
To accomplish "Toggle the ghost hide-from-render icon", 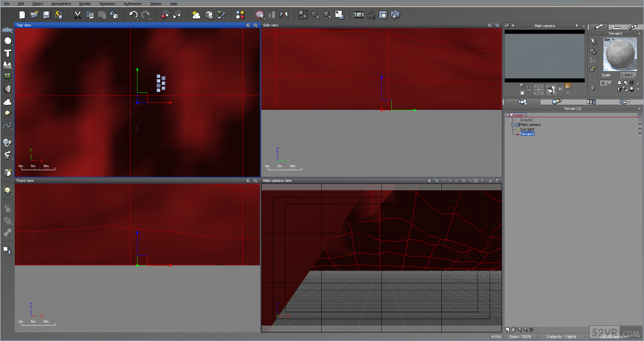I will [x=620, y=83].
